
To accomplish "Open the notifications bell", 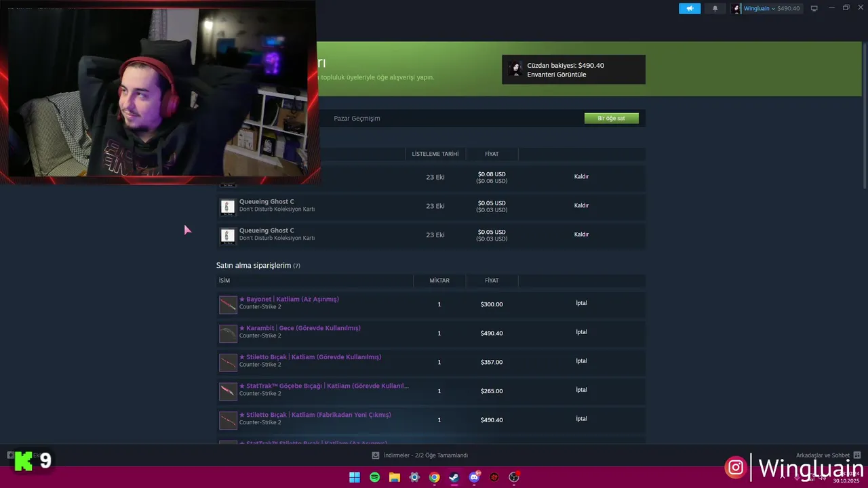I will pos(715,8).
